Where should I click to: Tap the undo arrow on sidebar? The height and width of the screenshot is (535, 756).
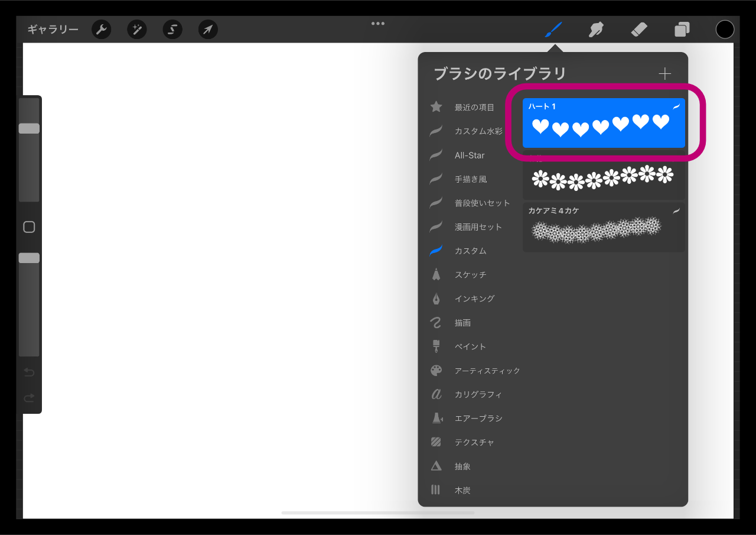point(29,372)
